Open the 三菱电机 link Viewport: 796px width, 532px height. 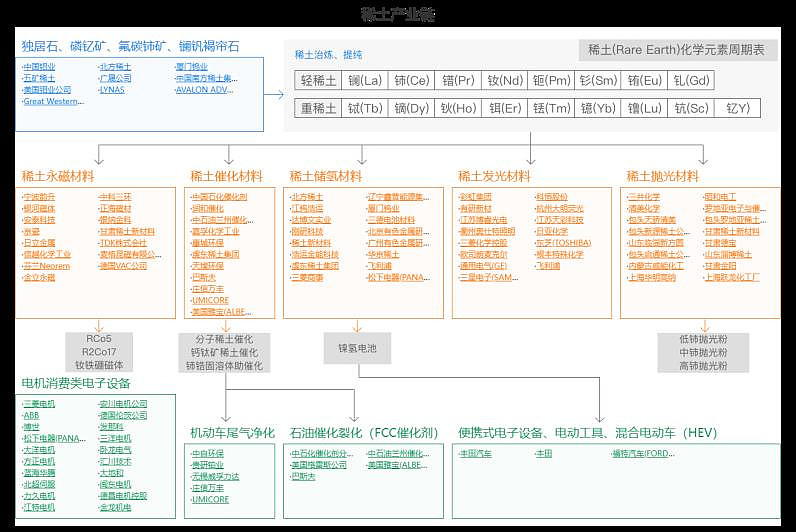click(39, 404)
